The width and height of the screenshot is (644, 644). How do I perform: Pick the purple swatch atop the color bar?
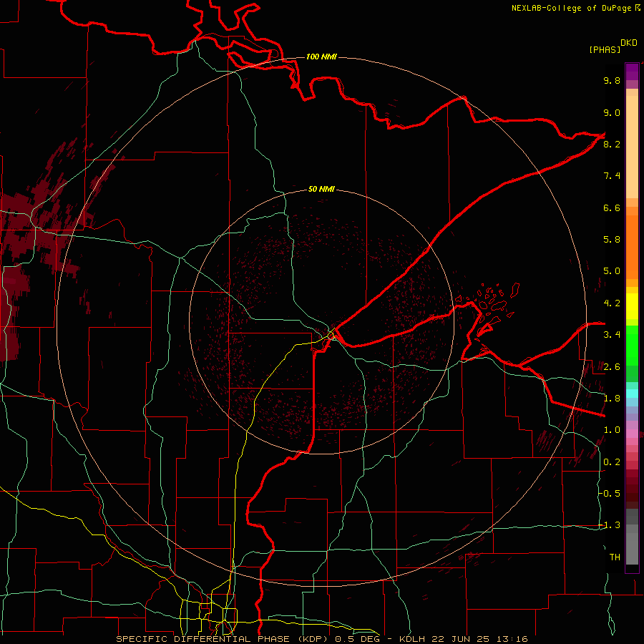click(x=632, y=72)
